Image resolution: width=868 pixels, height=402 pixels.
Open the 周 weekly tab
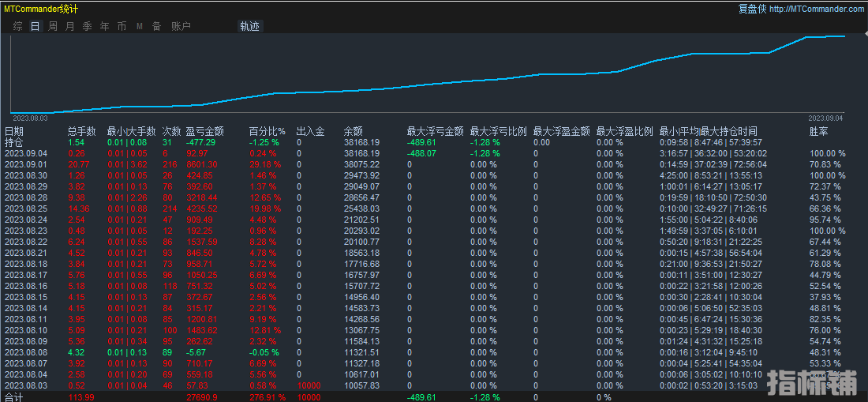(52, 26)
